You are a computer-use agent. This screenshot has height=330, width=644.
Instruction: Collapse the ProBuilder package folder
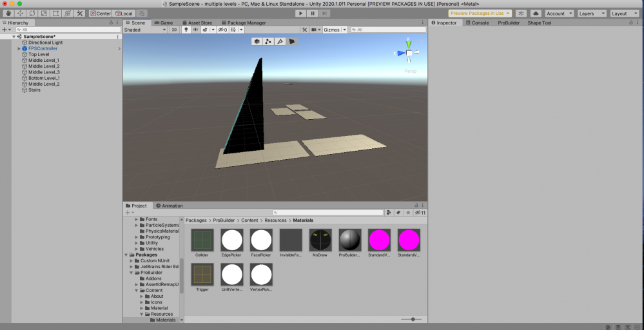(132, 273)
